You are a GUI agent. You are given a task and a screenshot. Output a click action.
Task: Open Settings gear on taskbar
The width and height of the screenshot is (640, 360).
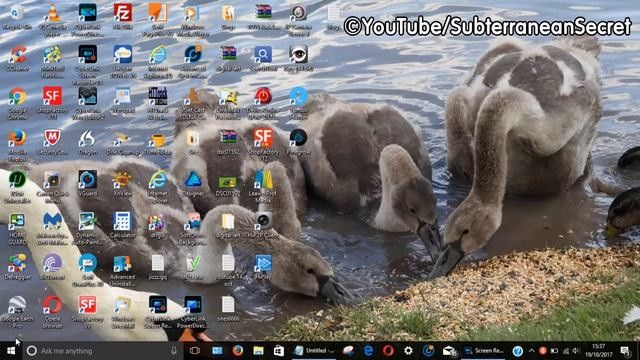[408, 351]
